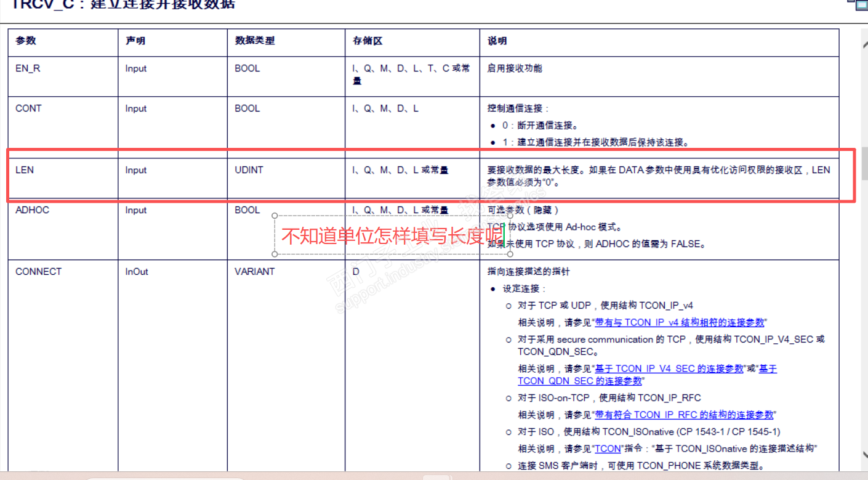Screen dimensions: 868x480
Task: Click the 设定连接 bullet text
Action: pyautogui.click(x=525, y=288)
